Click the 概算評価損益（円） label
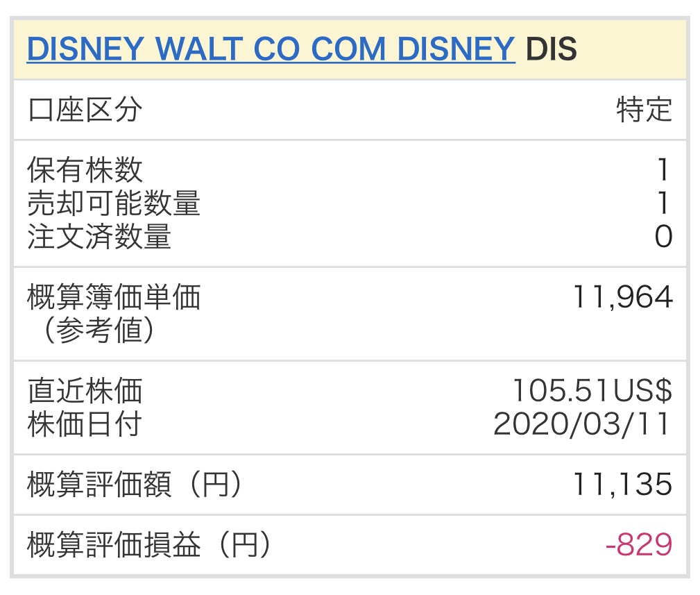The image size is (700, 595). pyautogui.click(x=150, y=546)
